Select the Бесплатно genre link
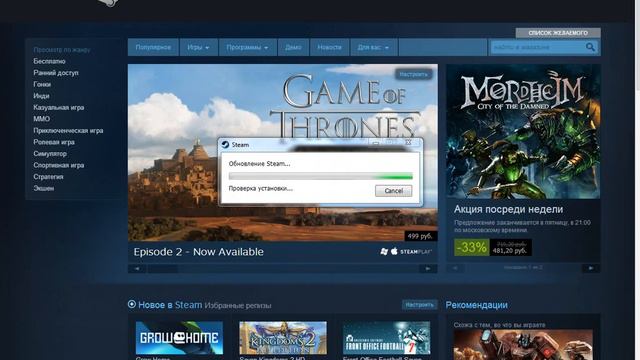Screen dimensions: 640x360 (x=49, y=61)
